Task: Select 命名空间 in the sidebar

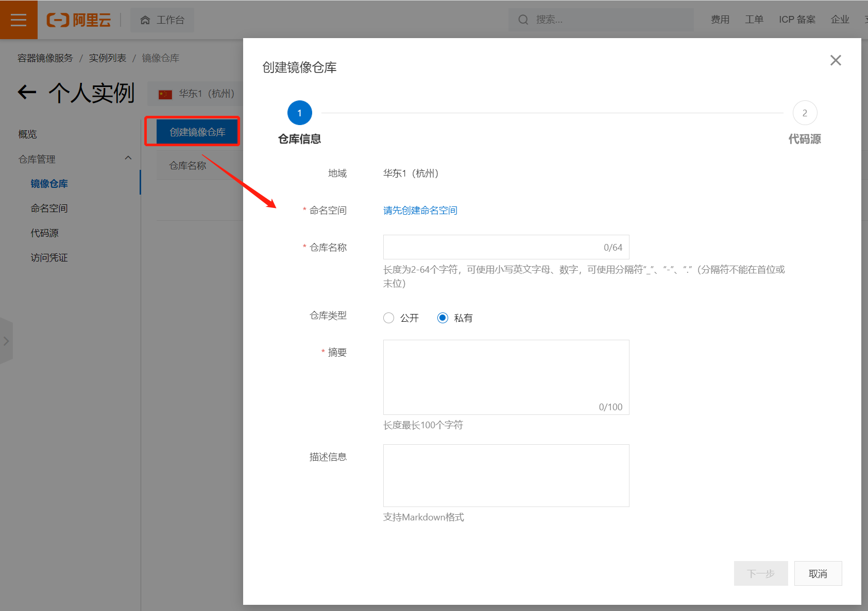Action: pos(49,208)
